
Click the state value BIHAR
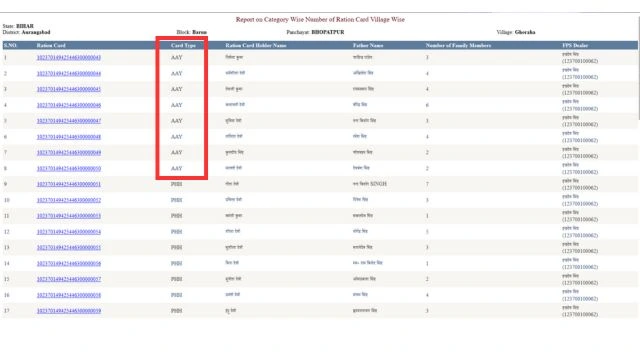(25, 26)
